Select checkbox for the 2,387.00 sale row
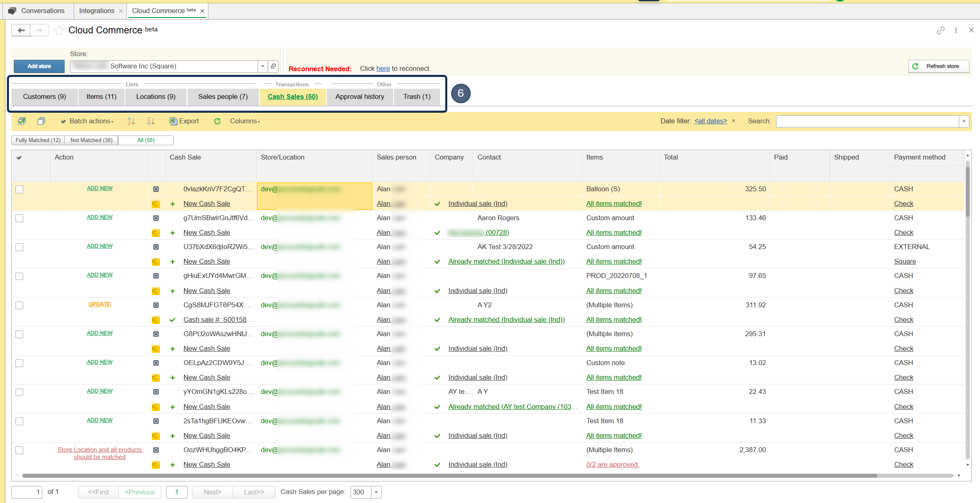980x503 pixels. (x=19, y=450)
